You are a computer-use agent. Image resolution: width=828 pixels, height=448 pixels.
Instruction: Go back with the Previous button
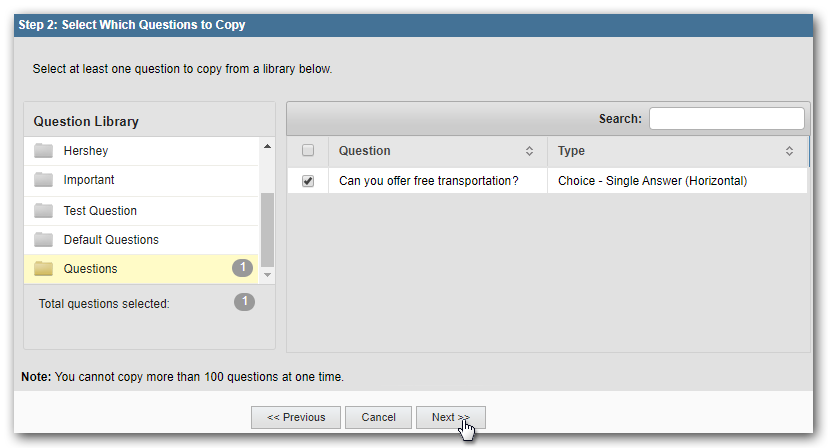tap(296, 417)
